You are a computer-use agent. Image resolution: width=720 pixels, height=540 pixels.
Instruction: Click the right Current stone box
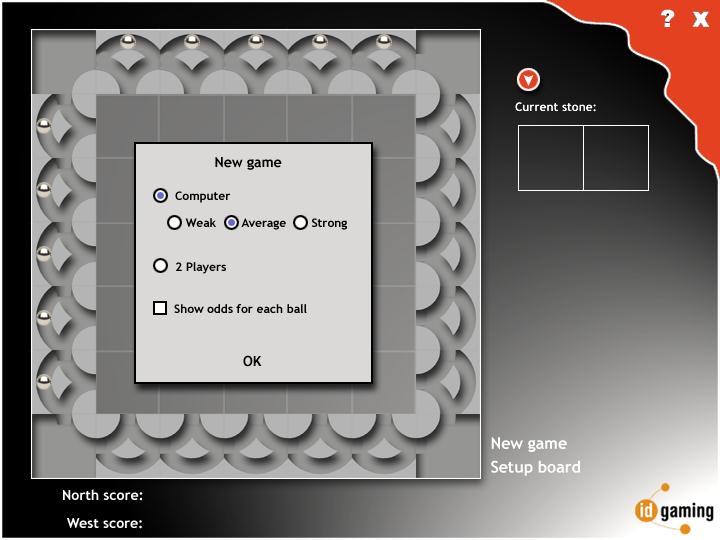tap(616, 158)
